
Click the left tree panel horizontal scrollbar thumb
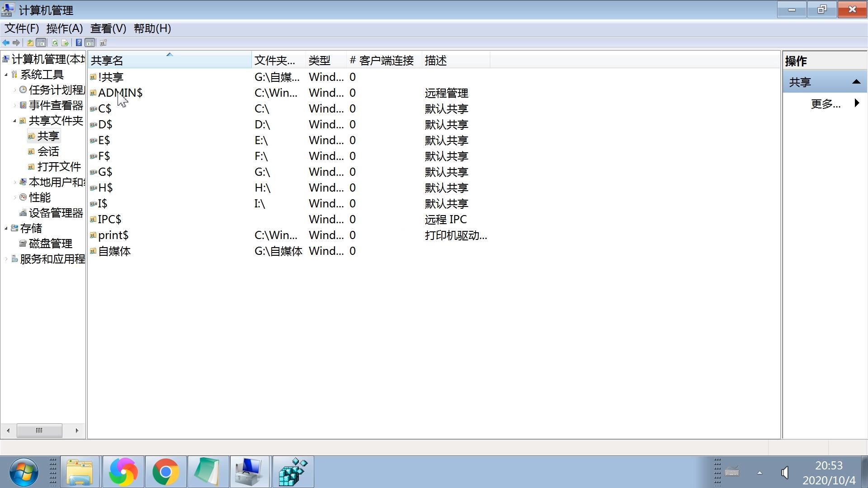coord(40,431)
